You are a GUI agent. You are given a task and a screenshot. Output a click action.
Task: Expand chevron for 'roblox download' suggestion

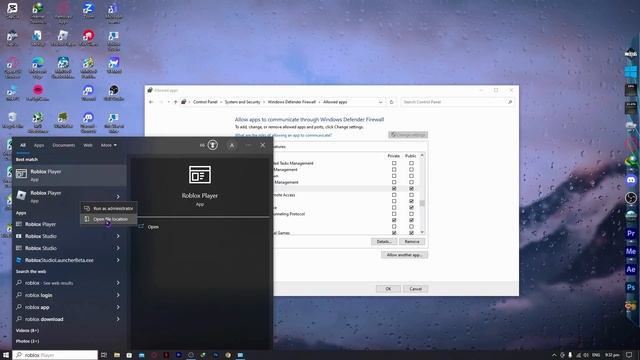click(x=118, y=319)
